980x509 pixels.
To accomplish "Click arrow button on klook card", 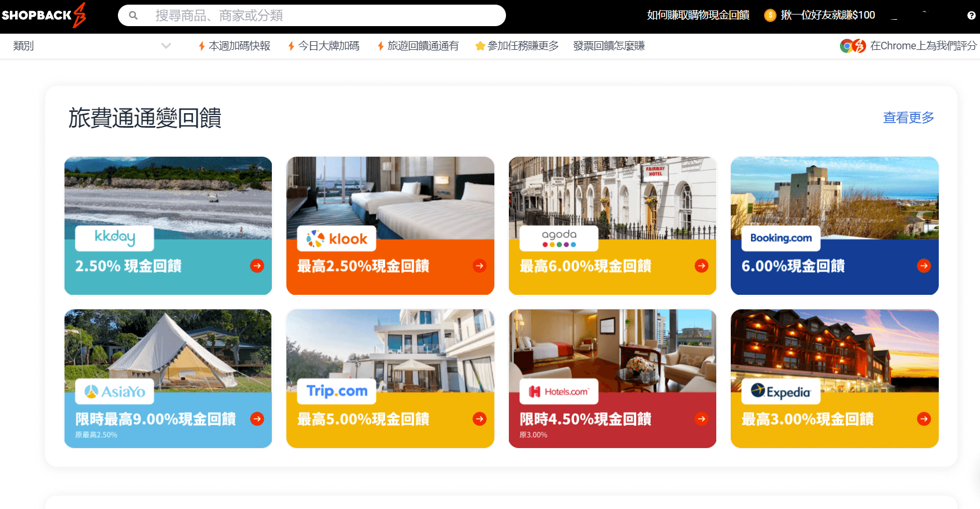I will [479, 266].
